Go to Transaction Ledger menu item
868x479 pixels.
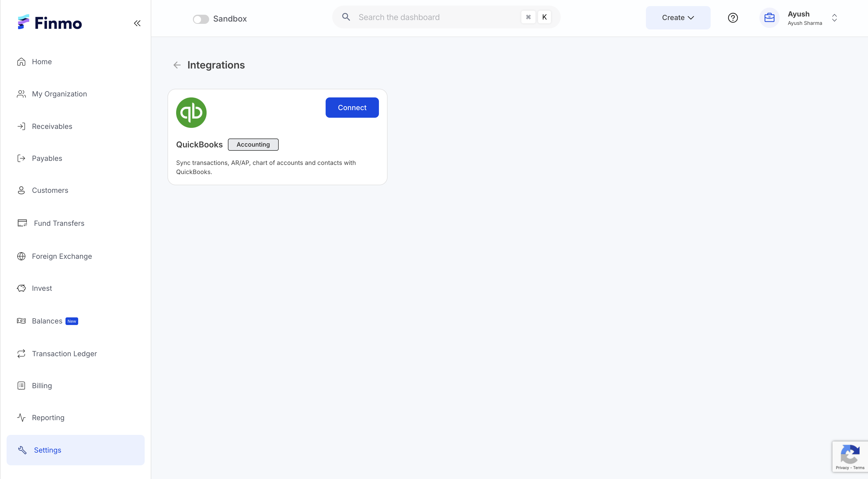[x=64, y=354]
